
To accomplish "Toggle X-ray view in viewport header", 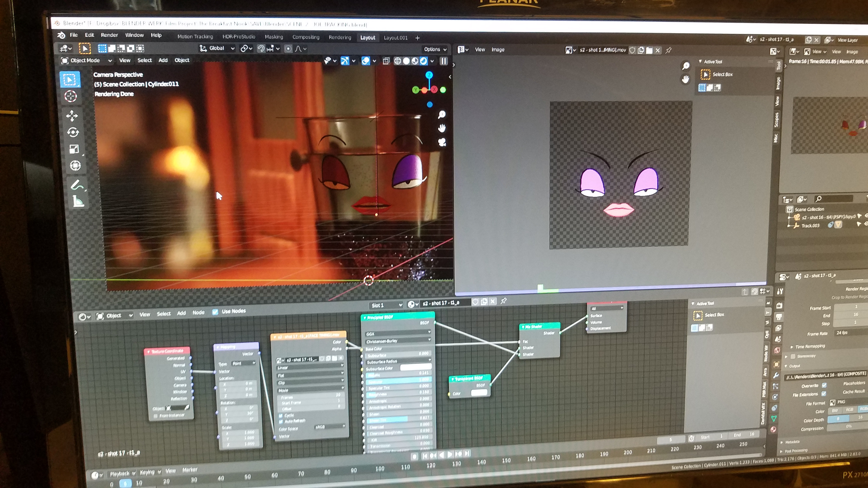I will click(x=386, y=61).
